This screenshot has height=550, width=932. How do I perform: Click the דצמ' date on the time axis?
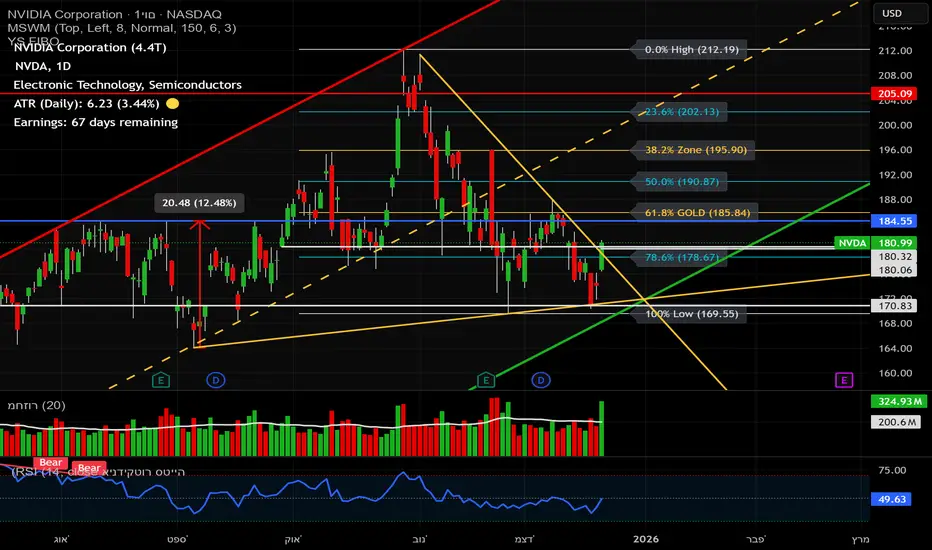point(524,539)
